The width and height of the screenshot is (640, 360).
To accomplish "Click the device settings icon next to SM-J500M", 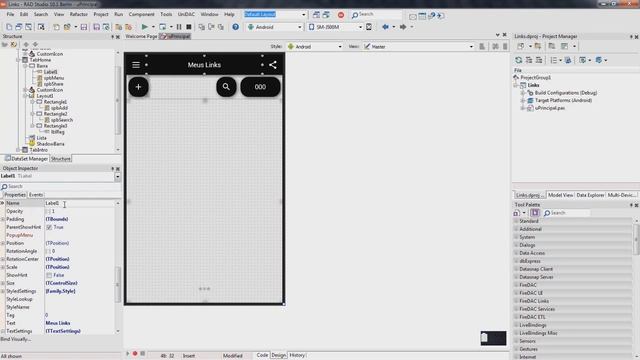I will point(369,27).
